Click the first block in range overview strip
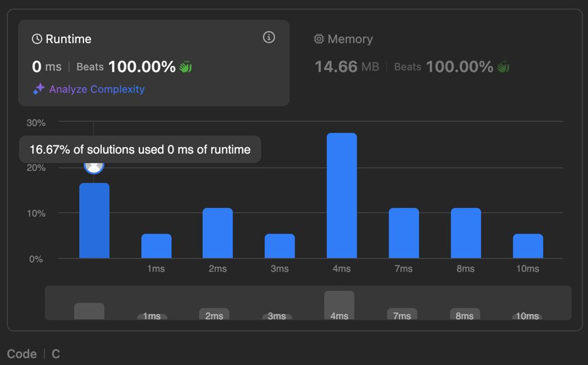This screenshot has height=365, width=588. [x=89, y=311]
